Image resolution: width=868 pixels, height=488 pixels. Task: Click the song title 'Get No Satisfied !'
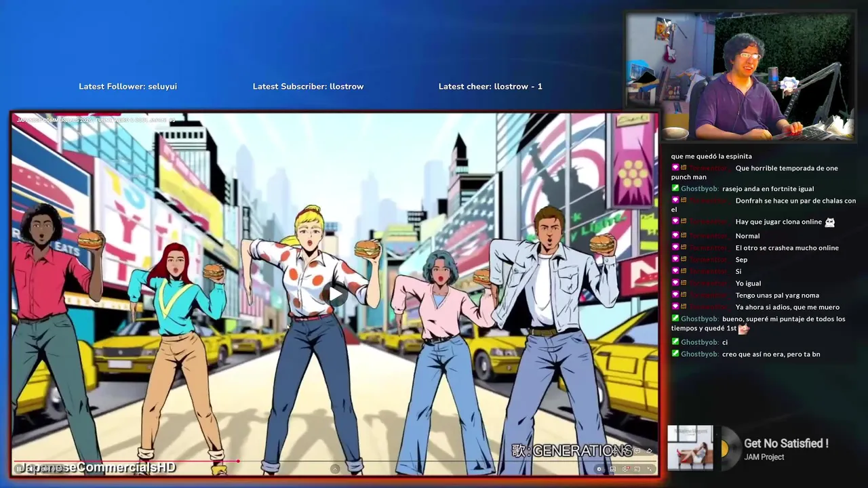pos(786,443)
